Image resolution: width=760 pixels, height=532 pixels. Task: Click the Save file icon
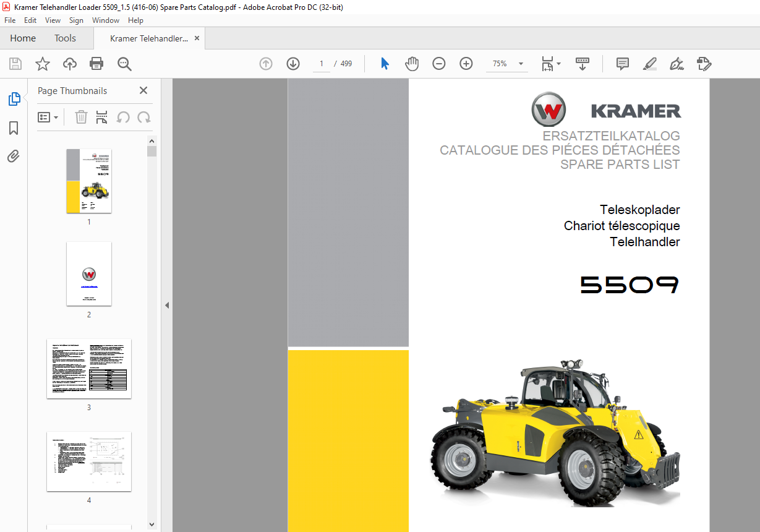click(15, 64)
